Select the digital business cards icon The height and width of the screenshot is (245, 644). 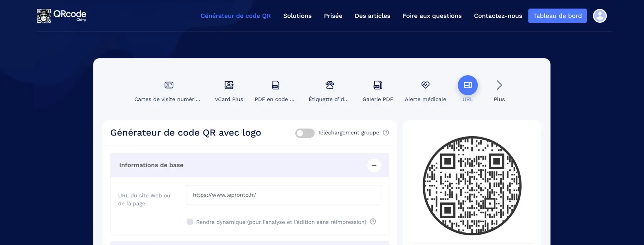(169, 85)
